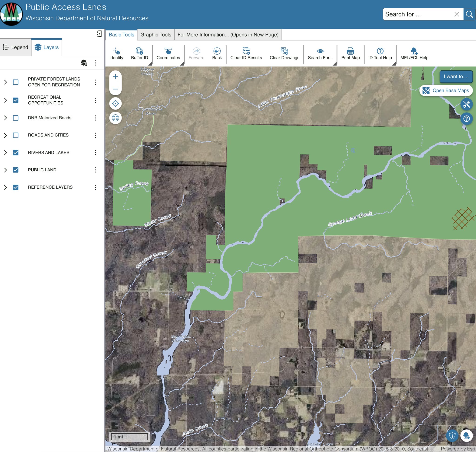476x452 pixels.
Task: Open the Coordinates tool
Action: click(x=168, y=53)
